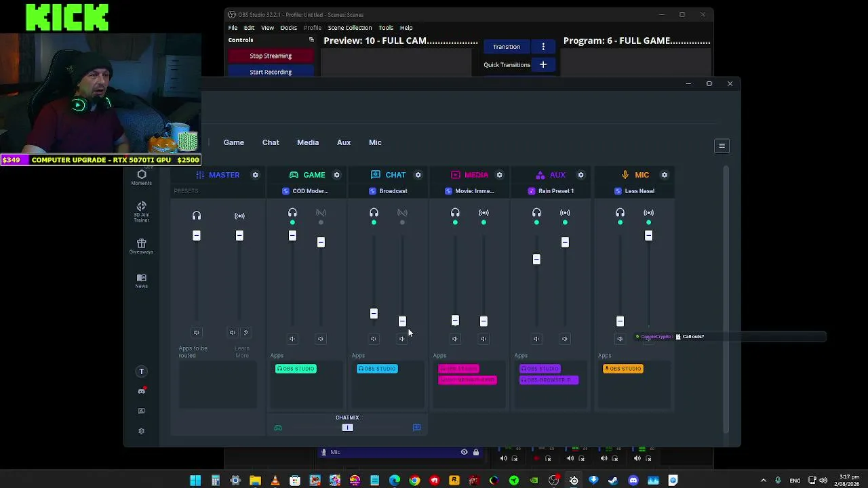Open MIC channel settings gear

(x=664, y=175)
